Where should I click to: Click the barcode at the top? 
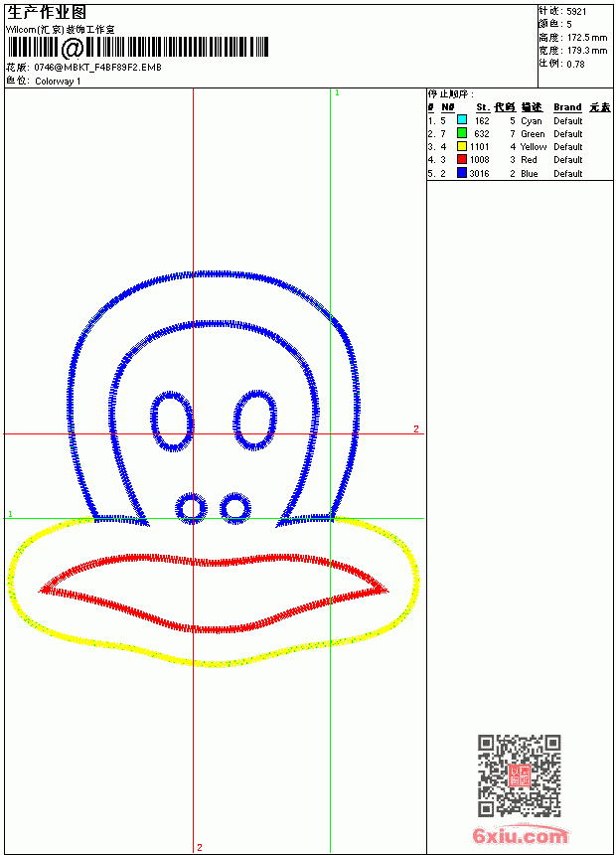[138, 48]
